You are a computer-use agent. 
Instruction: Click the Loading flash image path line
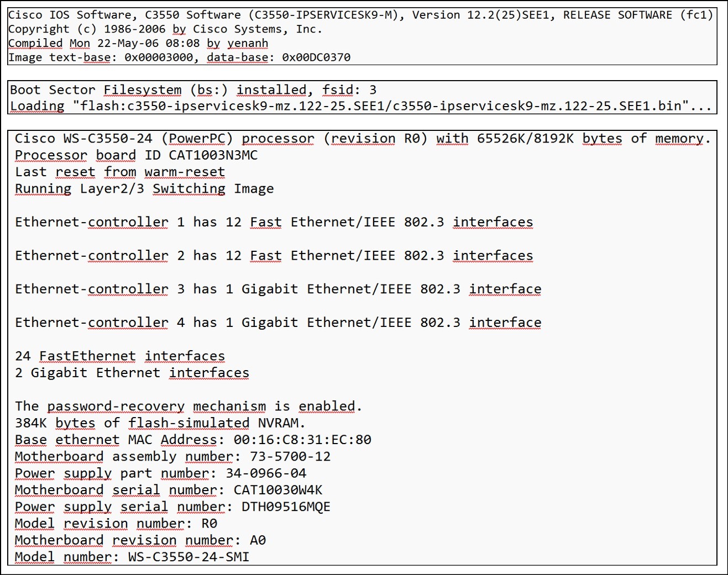click(x=360, y=106)
